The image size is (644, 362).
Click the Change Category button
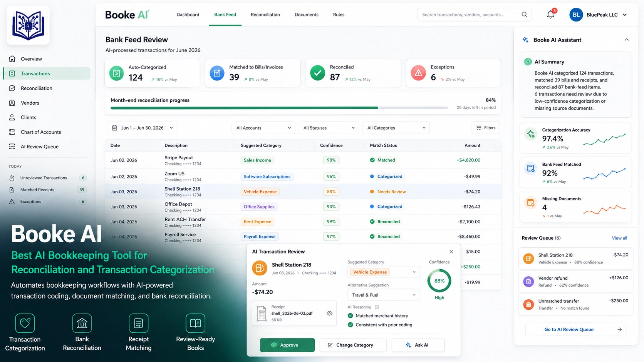tap(353, 345)
